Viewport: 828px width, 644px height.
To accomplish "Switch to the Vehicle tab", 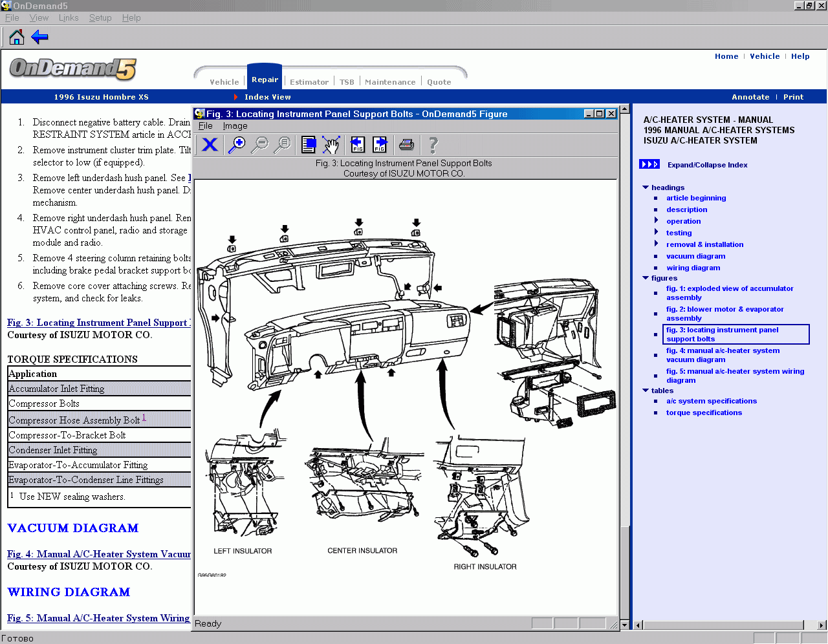I will (x=224, y=82).
